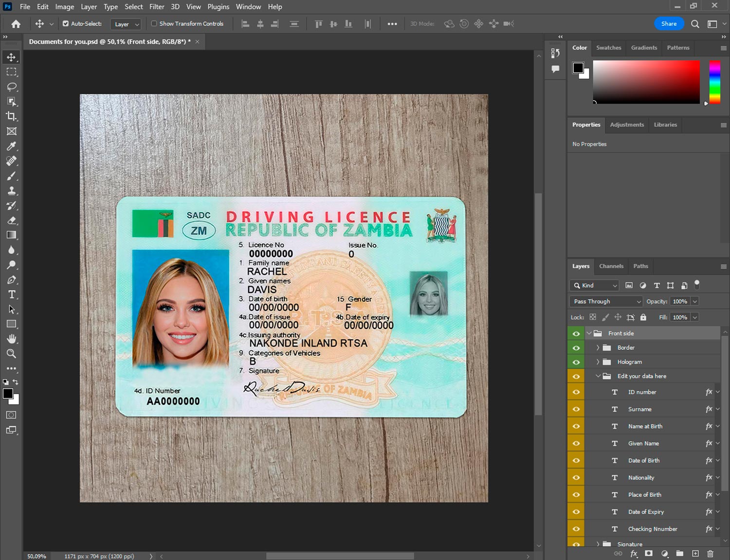This screenshot has height=560, width=730.
Task: Click the layer Opacity value field
Action: (680, 302)
